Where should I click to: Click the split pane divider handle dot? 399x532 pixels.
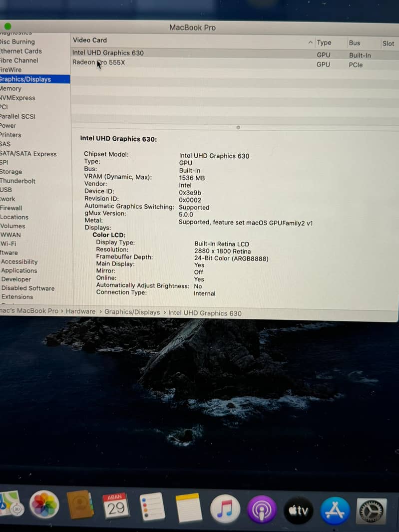(238, 127)
